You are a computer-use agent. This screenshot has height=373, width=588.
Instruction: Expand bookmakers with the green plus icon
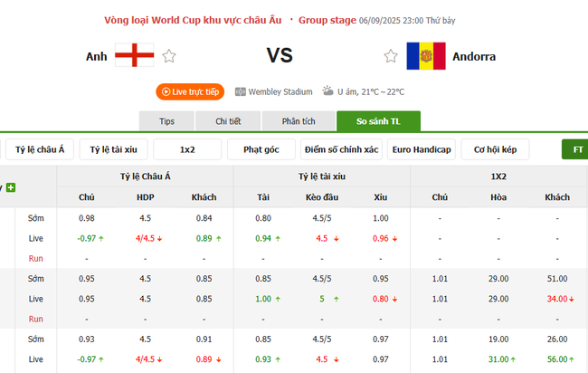[11, 188]
